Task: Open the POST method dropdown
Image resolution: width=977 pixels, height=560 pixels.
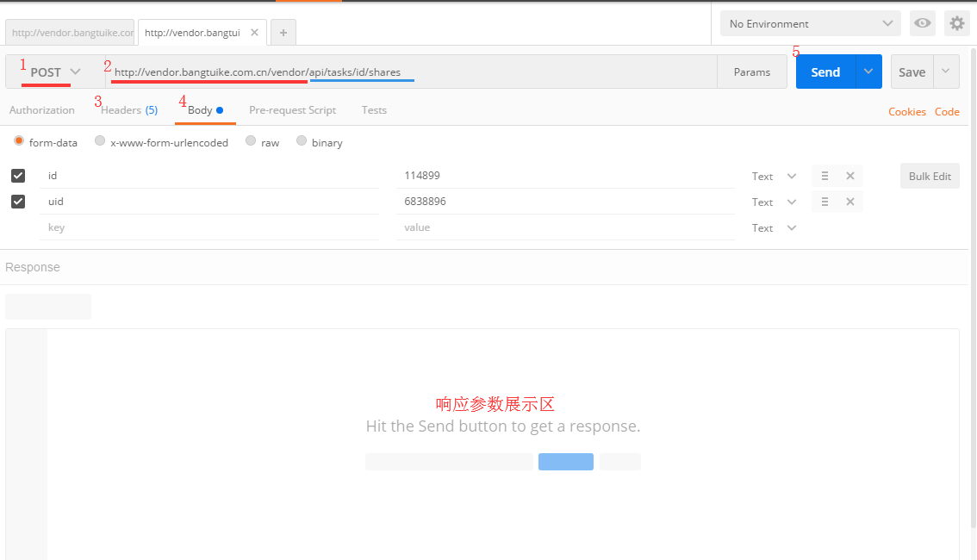Action: click(x=55, y=72)
